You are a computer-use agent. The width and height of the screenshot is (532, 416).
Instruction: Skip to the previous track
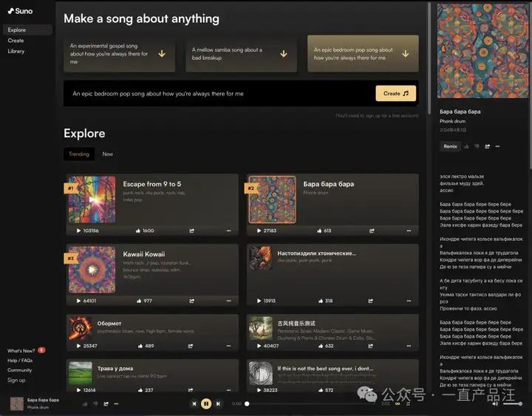[x=194, y=403]
